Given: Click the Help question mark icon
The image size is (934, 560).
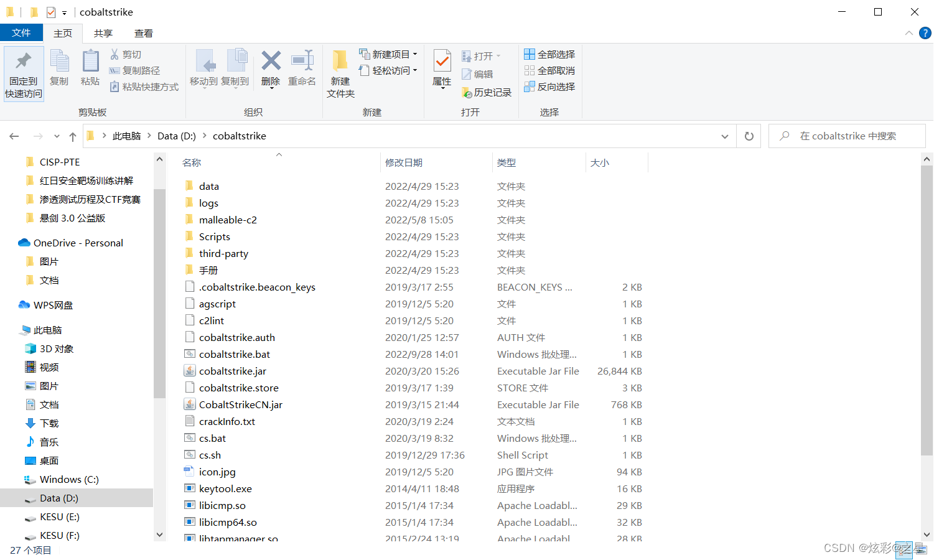Looking at the screenshot, I should pos(925,33).
